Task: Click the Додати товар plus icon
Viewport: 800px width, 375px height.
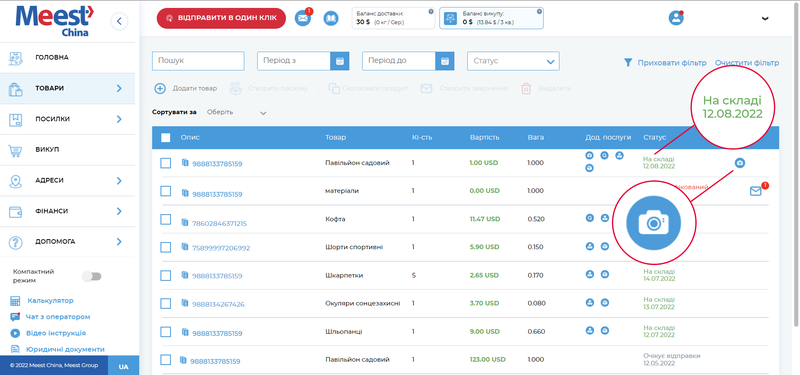Action: (x=160, y=88)
